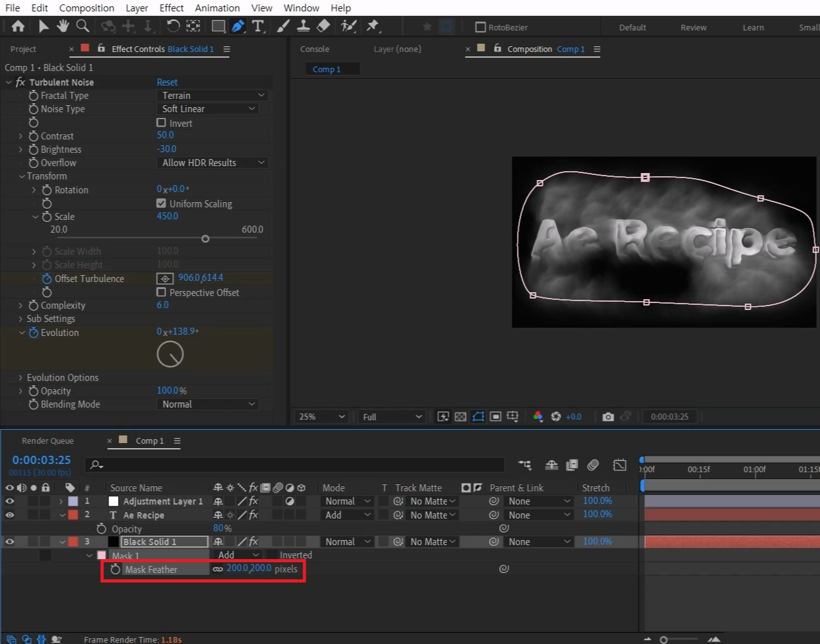Select the Zoom magnifier tool
820x644 pixels.
click(82, 26)
